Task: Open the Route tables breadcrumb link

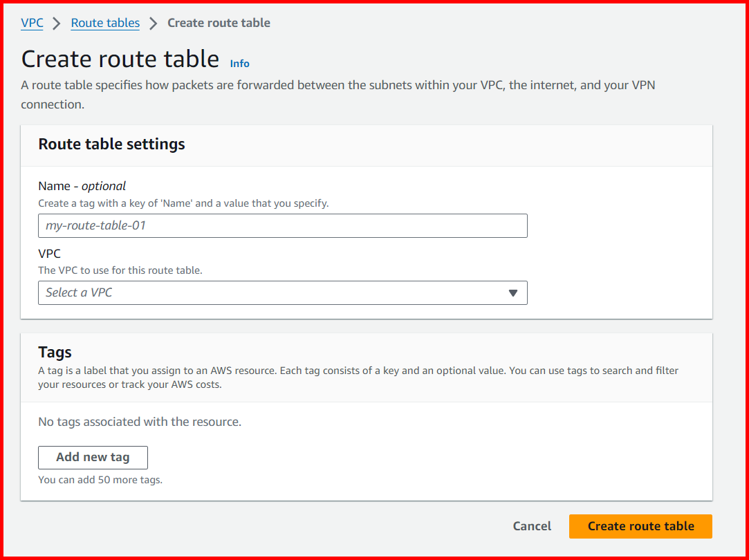Action: point(104,23)
